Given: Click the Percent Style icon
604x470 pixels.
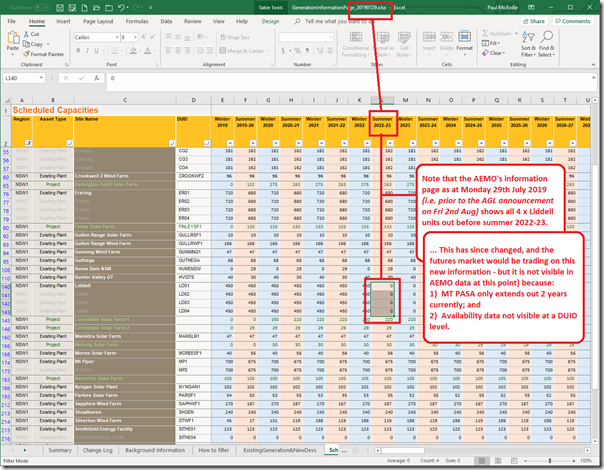Looking at the screenshot, I should [x=297, y=50].
